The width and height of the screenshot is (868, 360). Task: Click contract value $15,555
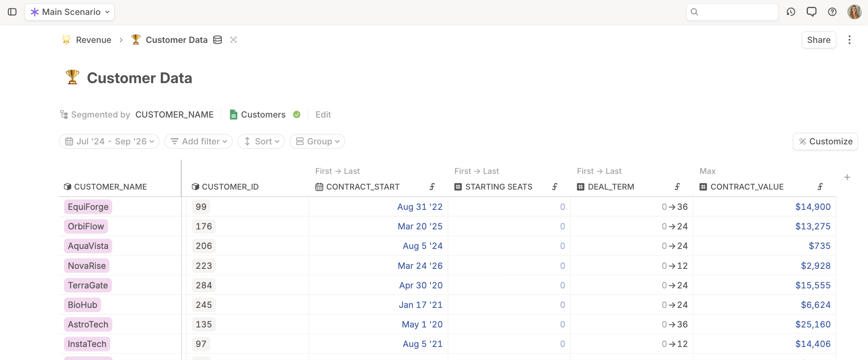click(813, 285)
